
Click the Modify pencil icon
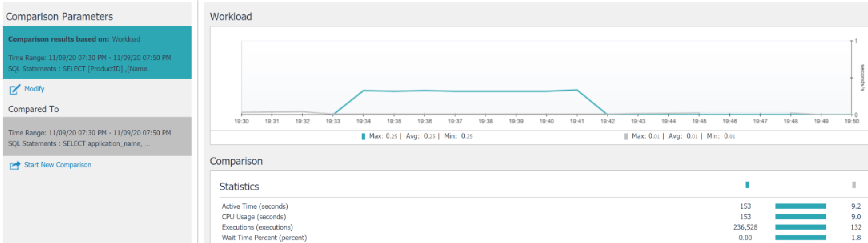15,89
